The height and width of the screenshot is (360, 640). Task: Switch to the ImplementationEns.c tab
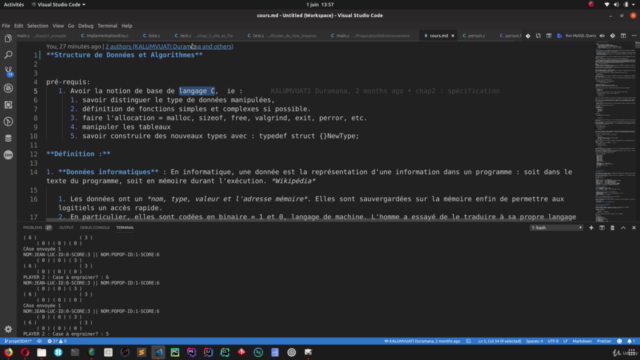[x=105, y=36]
